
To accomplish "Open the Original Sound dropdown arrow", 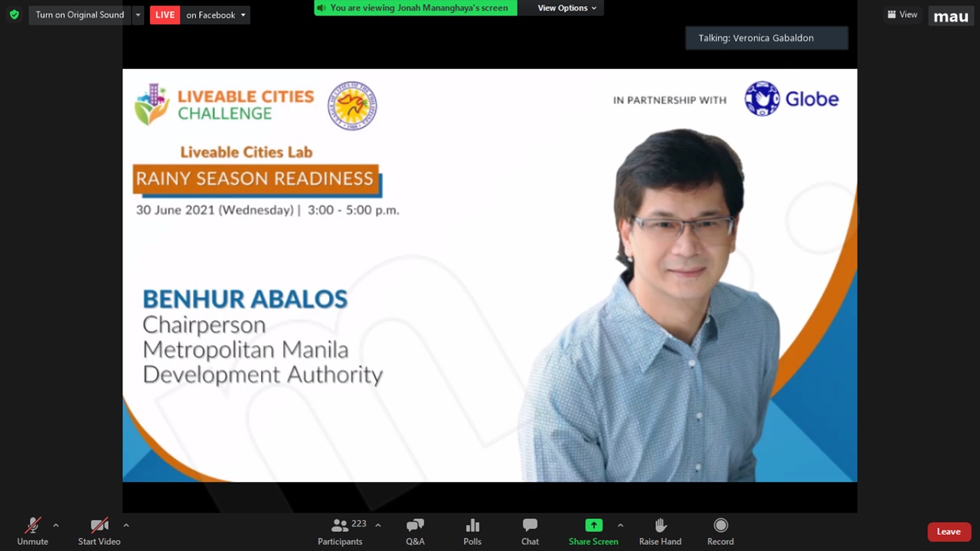I will tap(138, 15).
